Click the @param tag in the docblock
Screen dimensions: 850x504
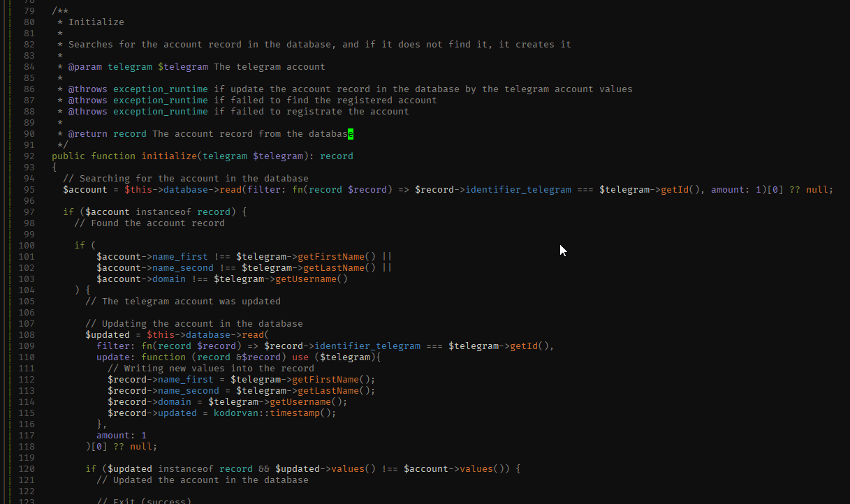85,67
